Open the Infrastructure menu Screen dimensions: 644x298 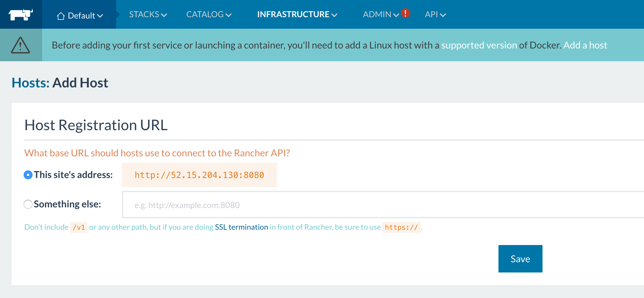point(297,14)
